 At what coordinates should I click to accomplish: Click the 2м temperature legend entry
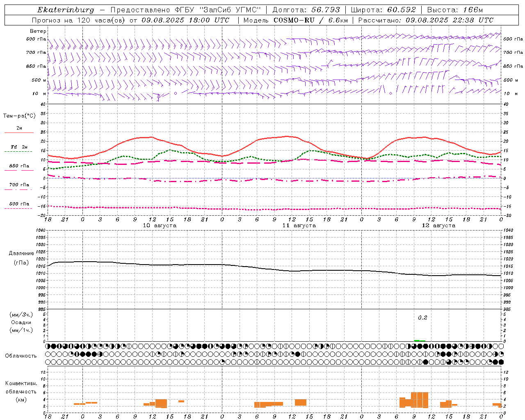[x=19, y=128]
